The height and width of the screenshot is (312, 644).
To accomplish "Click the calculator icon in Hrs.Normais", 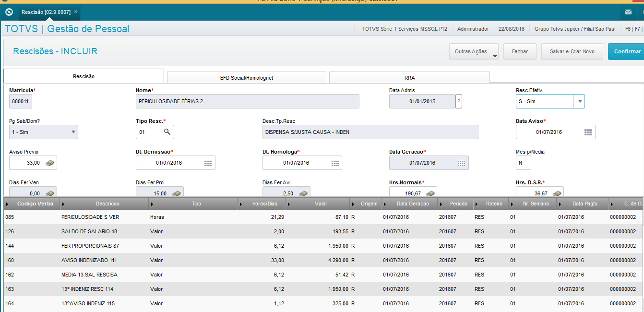I will (430, 193).
